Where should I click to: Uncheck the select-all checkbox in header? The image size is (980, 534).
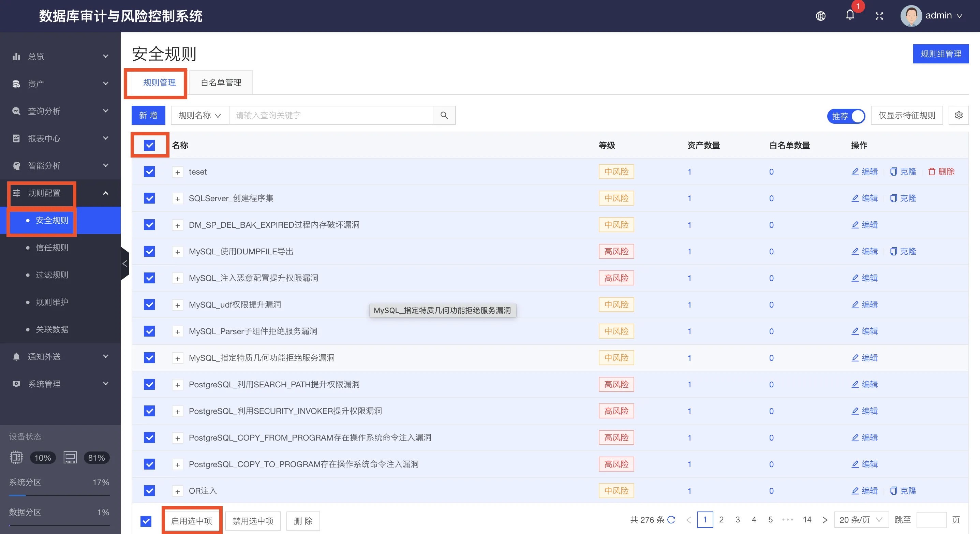coord(149,145)
